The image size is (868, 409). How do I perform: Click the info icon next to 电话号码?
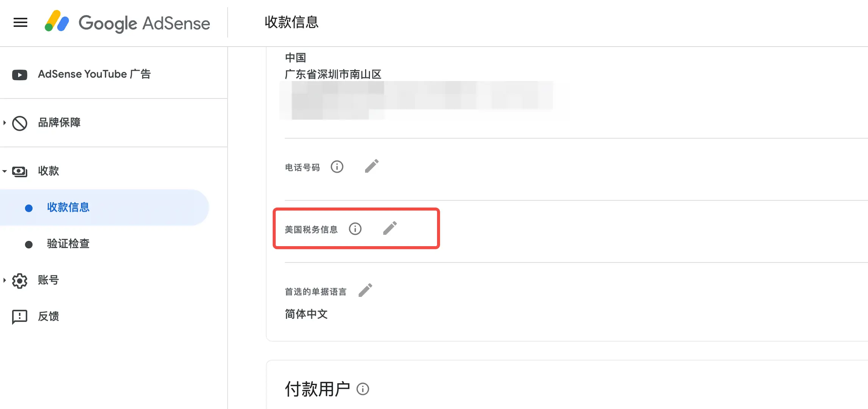click(337, 167)
